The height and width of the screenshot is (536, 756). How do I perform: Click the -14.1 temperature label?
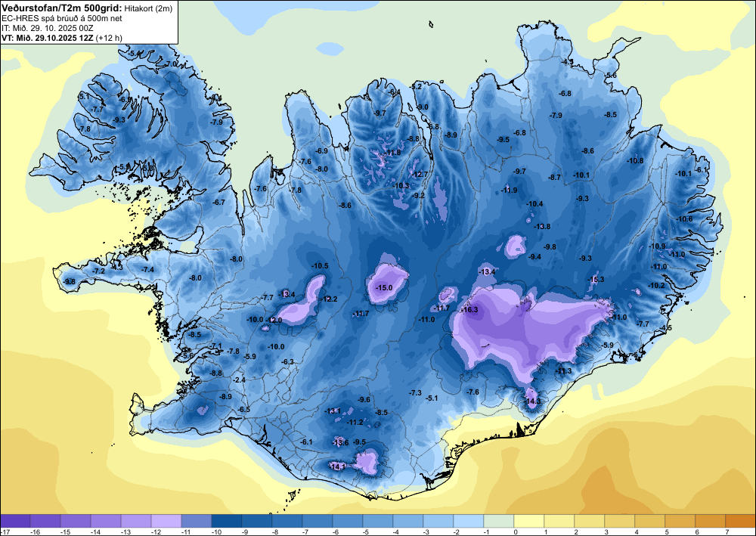point(337,466)
